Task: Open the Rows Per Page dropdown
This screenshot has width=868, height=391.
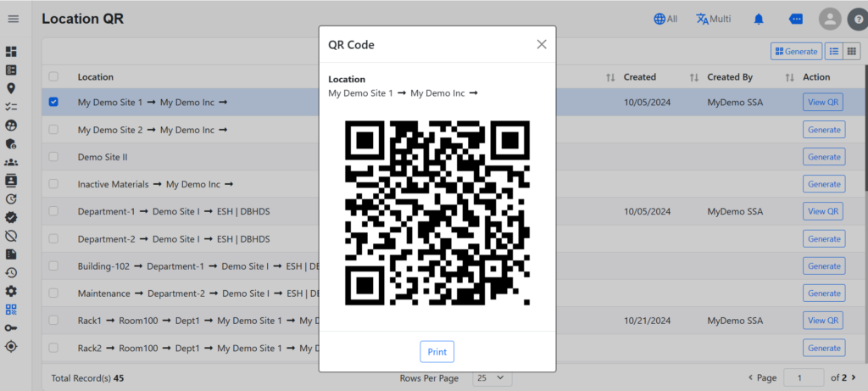Action: [x=492, y=377]
